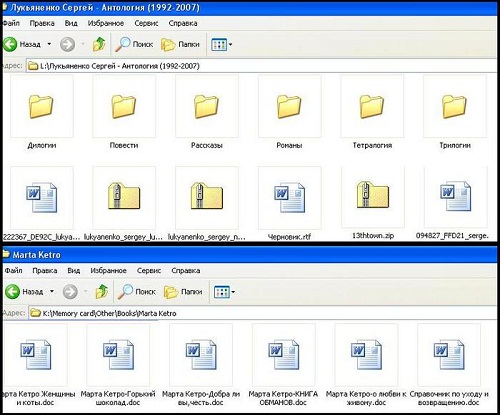The width and height of the screenshot is (500, 415).
Task: Open Вид menu in Marta Ketro window
Action: (74, 270)
